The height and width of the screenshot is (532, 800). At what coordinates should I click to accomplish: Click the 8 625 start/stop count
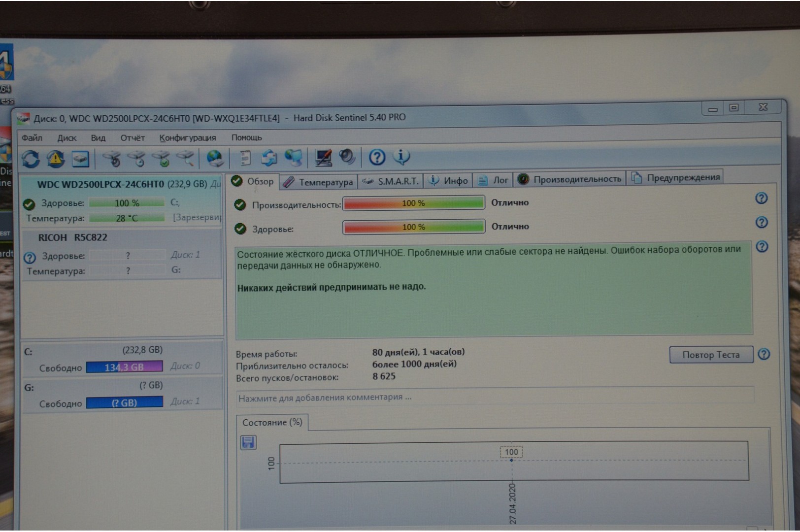click(384, 376)
